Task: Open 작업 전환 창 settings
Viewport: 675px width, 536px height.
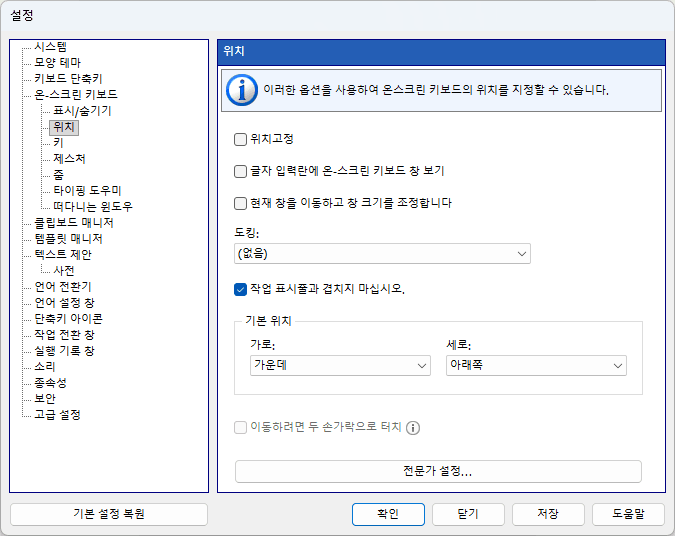Action: click(64, 335)
